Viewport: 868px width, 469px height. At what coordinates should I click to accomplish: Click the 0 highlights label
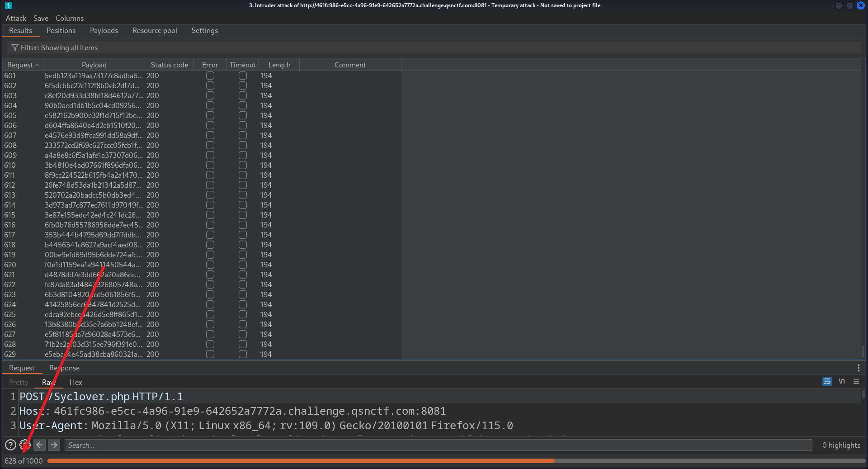point(841,445)
